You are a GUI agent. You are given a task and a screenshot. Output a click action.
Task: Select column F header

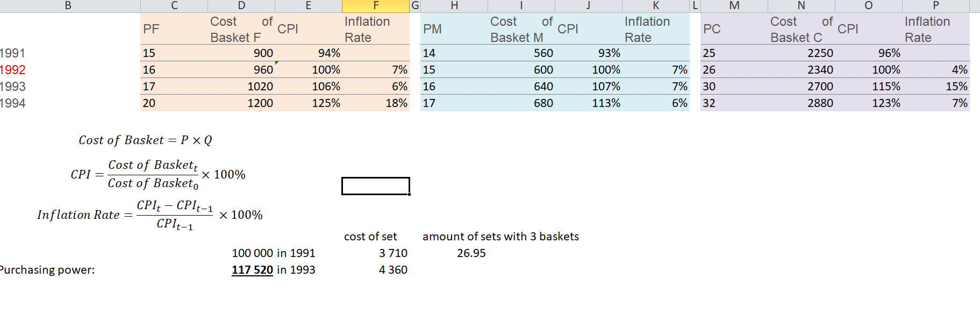(x=375, y=6)
